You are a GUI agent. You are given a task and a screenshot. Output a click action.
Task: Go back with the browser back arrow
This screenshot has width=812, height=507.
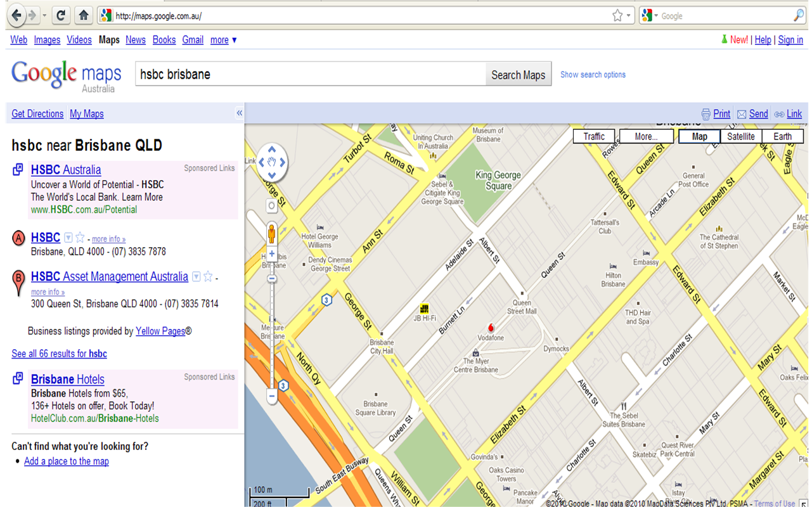point(16,15)
